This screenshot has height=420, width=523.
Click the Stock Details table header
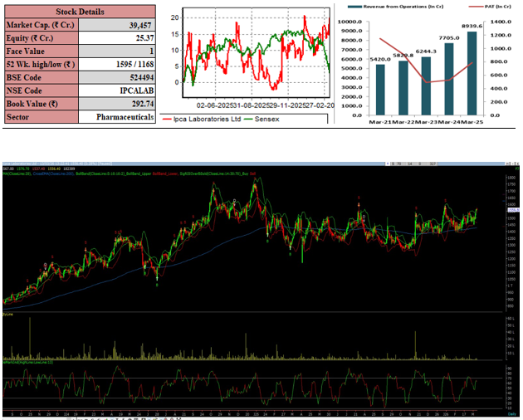coord(80,12)
